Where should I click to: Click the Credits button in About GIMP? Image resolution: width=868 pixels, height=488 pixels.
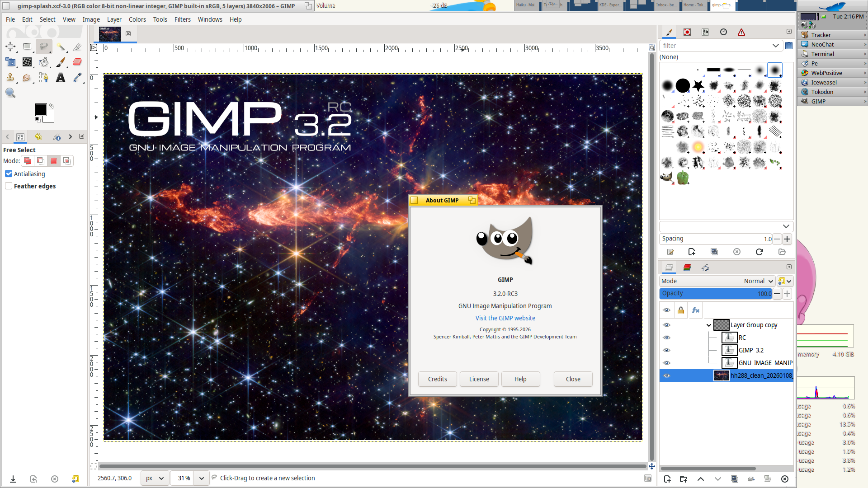[437, 379]
